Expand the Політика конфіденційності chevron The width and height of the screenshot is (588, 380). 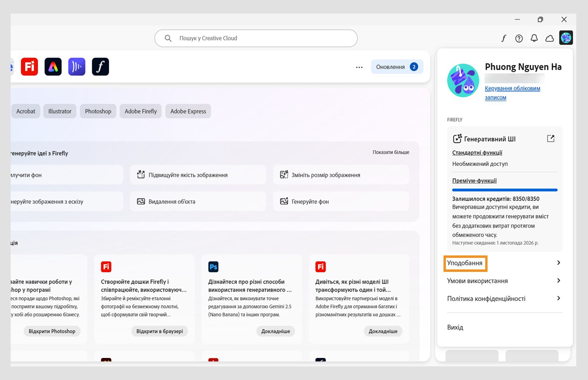pyautogui.click(x=559, y=298)
